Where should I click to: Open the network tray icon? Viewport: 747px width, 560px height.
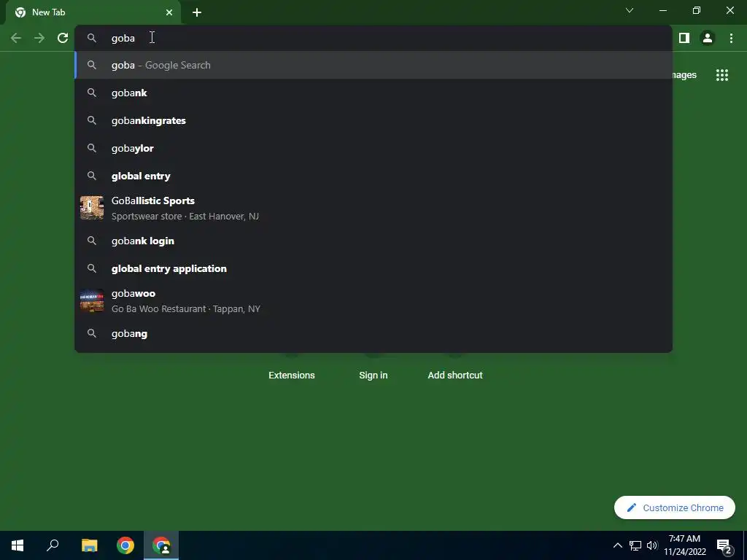click(x=635, y=545)
